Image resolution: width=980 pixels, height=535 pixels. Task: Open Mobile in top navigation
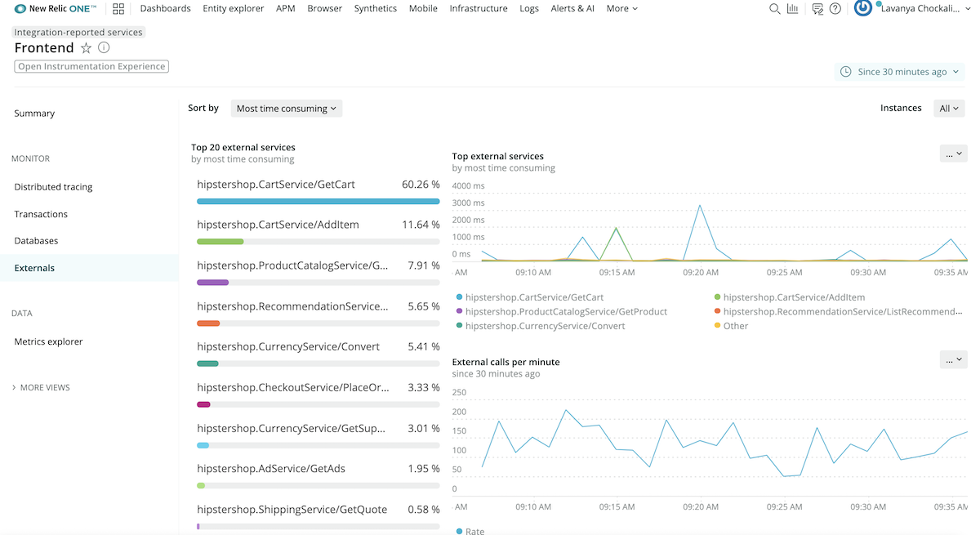pyautogui.click(x=423, y=9)
